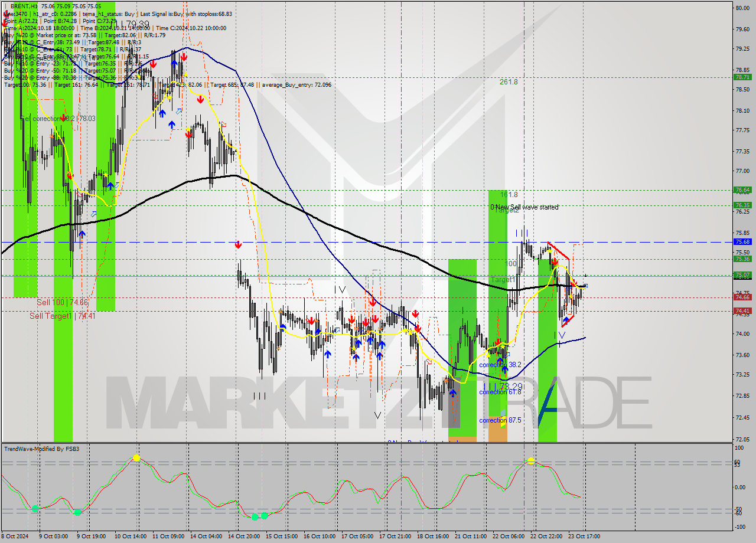Click the 23 Oct 17:00 time label

click(x=584, y=537)
